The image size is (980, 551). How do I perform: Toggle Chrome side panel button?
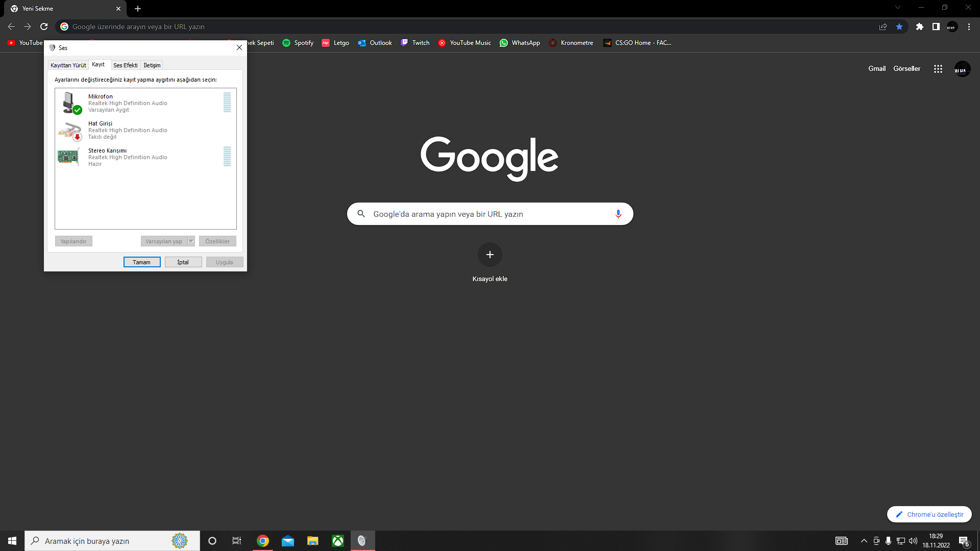tap(936, 27)
